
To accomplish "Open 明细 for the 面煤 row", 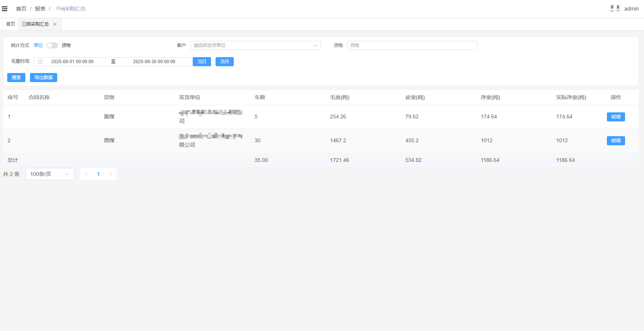I will click(x=616, y=117).
